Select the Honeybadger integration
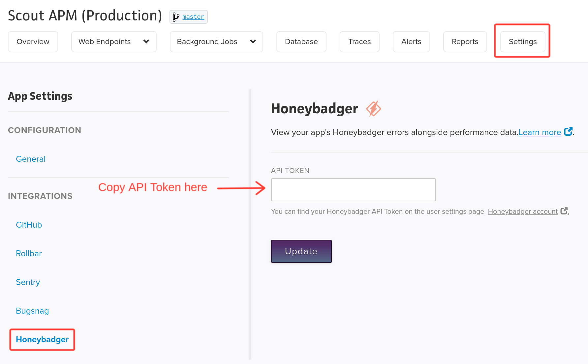The image size is (588, 364). pyautogui.click(x=42, y=339)
